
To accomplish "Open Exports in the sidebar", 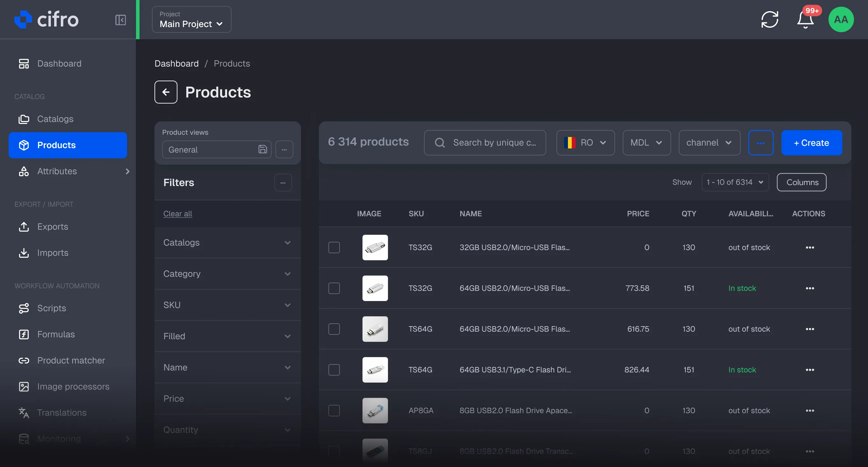I will (x=68, y=226).
